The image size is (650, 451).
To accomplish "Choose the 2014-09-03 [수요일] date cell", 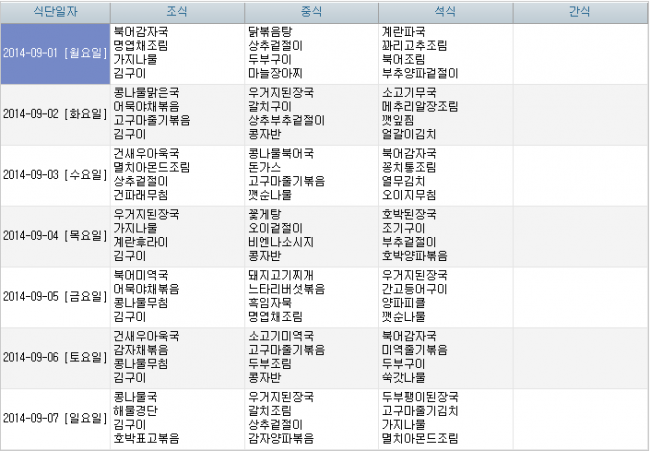I will [54, 175].
